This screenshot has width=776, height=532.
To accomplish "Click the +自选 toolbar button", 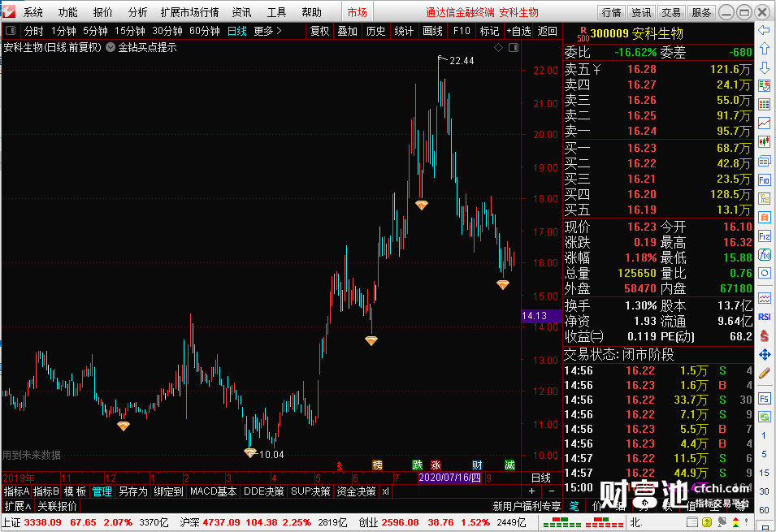I will 518,31.
